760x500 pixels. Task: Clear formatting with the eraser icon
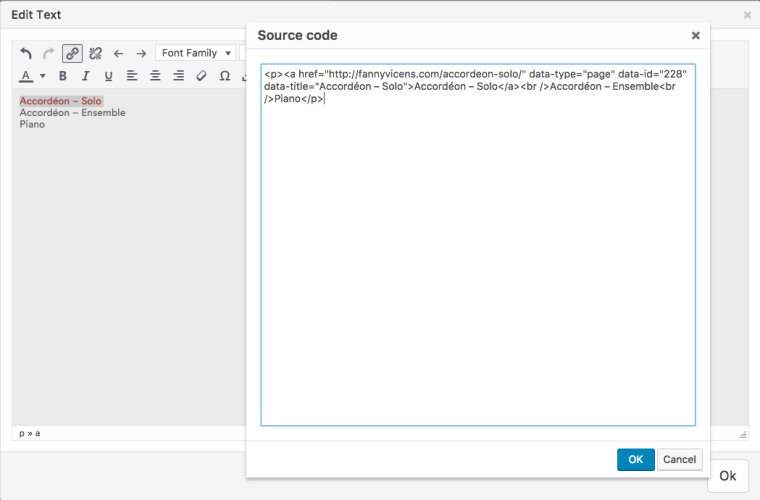pos(201,76)
